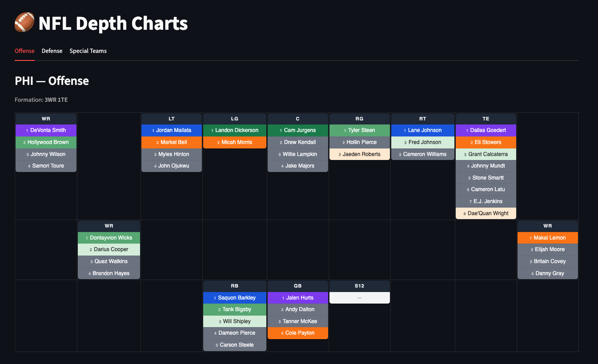
Task: Select Grant Calcaterra entry
Action: coord(486,154)
